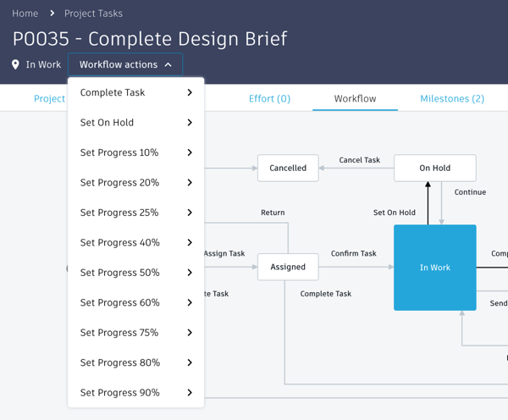Choose Set Progress 25% from menu
Image resolution: width=508 pixels, height=420 pixels.
(119, 213)
